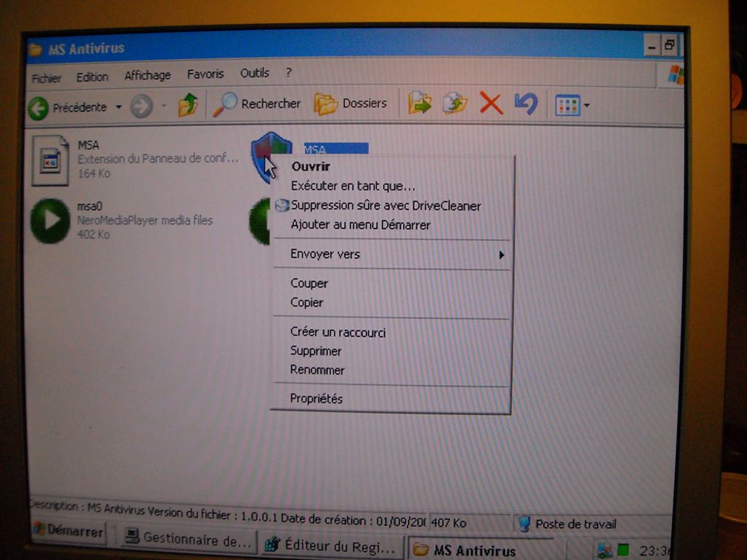Screen dimensions: 747x560
Task: Click the DriveCleaner icon in context menu
Action: click(x=282, y=205)
